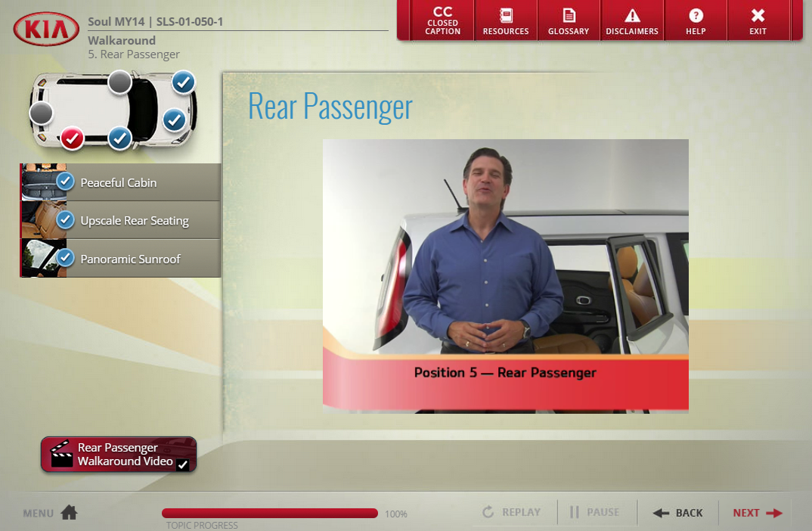Screen dimensions: 812x531
Task: Click the Topic Progress bar
Action: click(x=270, y=514)
